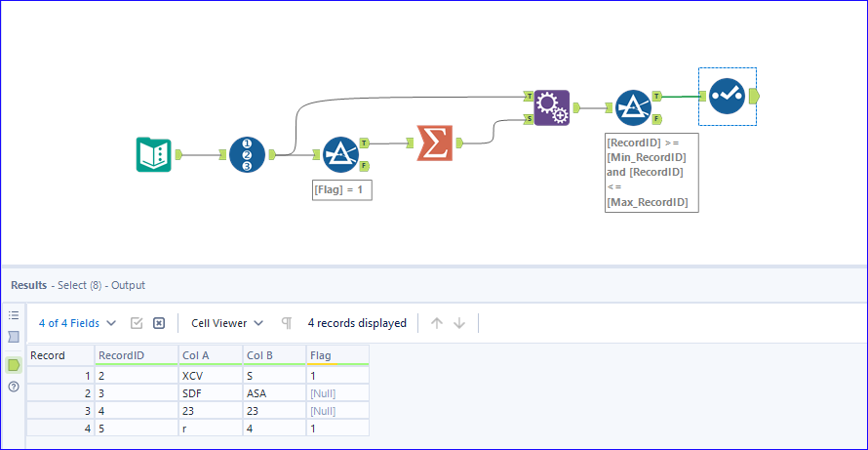The height and width of the screenshot is (450, 868).
Task: Go to the previous record arrow
Action: (437, 323)
